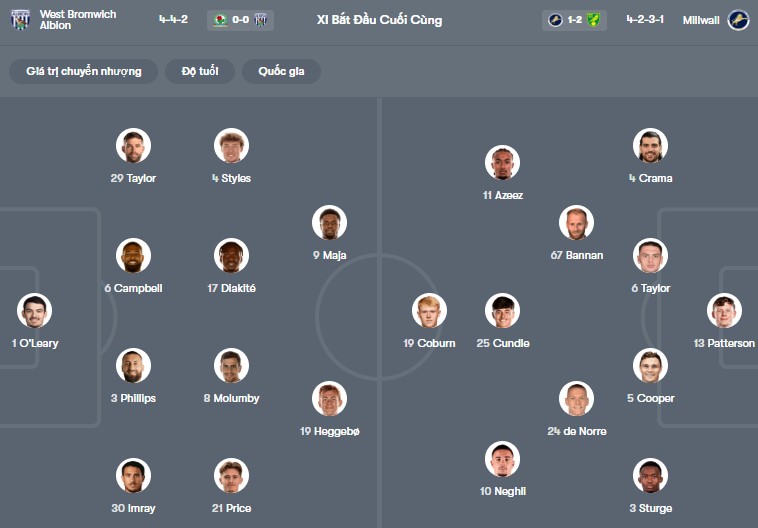758x528 pixels.
Task: Toggle the Quốc gia filter
Action: [281, 72]
